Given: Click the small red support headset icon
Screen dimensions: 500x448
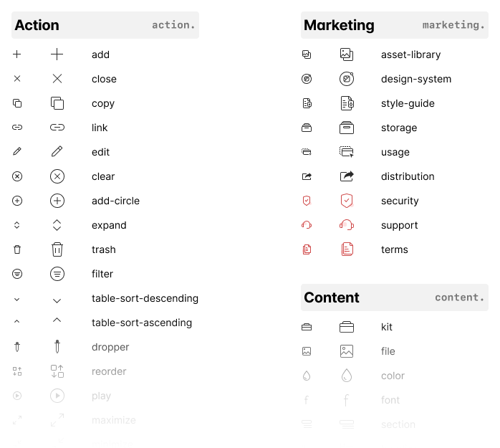Looking at the screenshot, I should click(x=307, y=225).
